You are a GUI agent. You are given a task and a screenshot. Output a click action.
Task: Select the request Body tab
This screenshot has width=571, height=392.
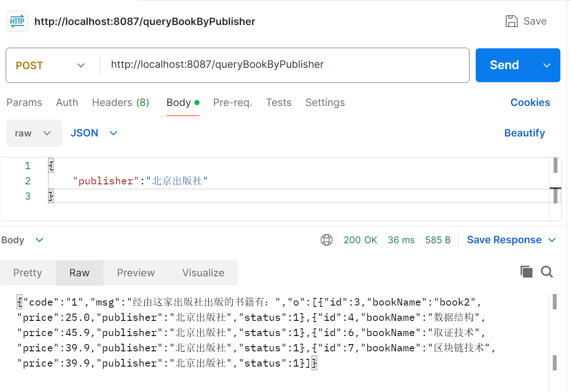(x=183, y=103)
